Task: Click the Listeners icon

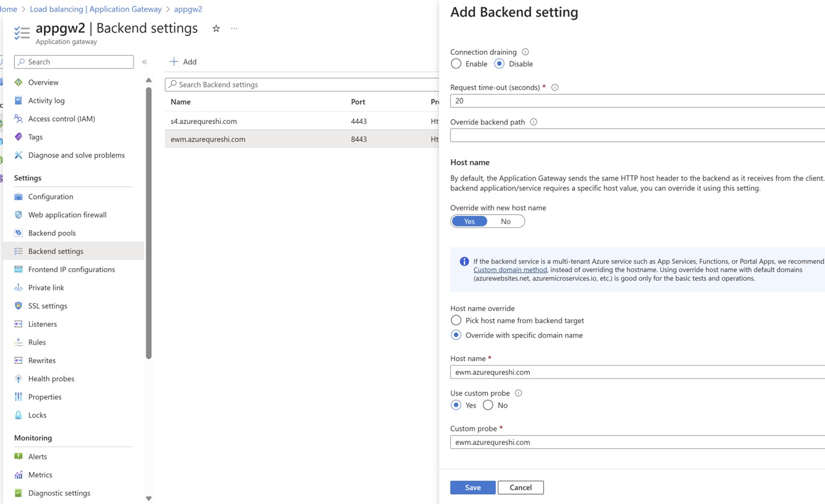Action: (x=19, y=324)
